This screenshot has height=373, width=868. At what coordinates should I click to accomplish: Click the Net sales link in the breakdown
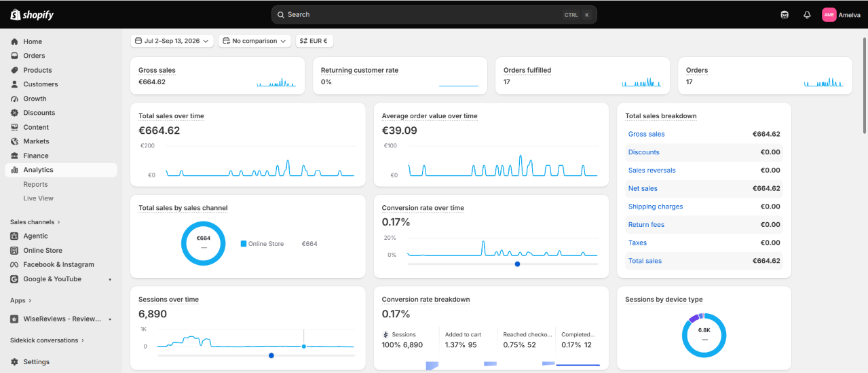643,188
